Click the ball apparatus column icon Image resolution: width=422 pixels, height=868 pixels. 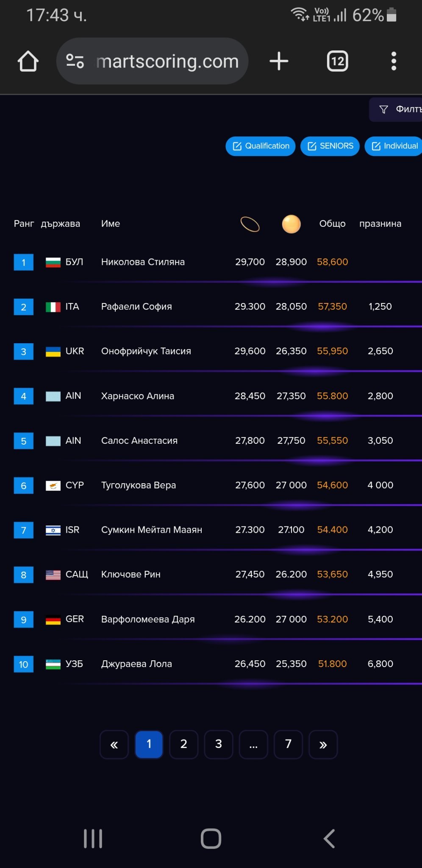[x=292, y=224]
